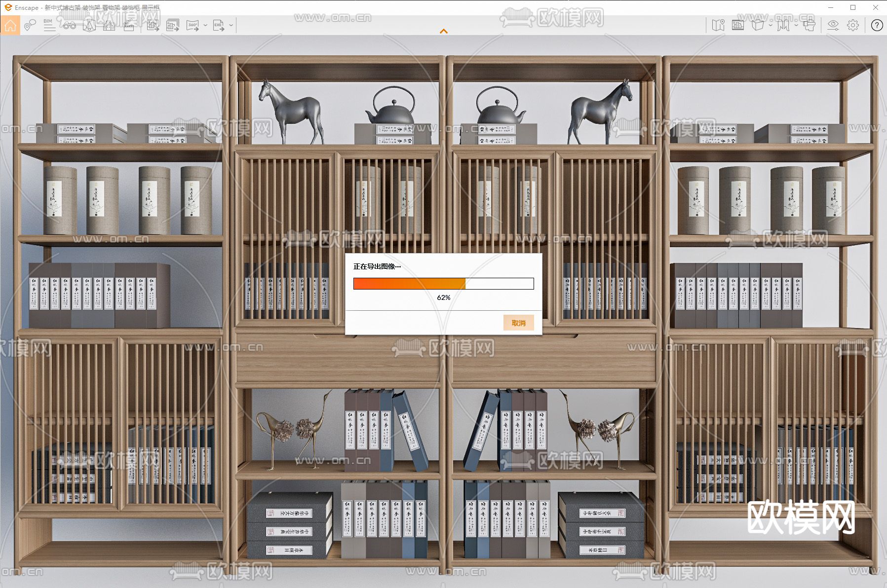Export a standalone EXE file
887x588 pixels.
pos(218,25)
